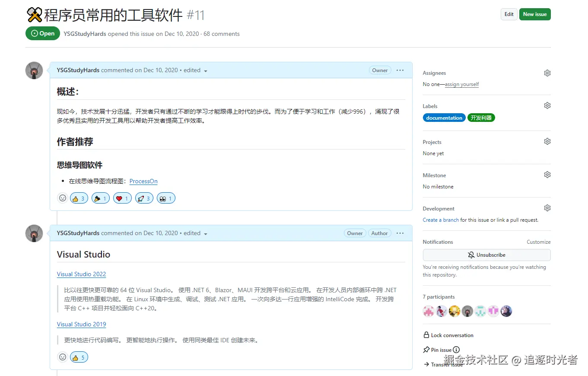Expand edited history dropdown on second comment
Viewport: 588px width, 376px height.
[196, 233]
